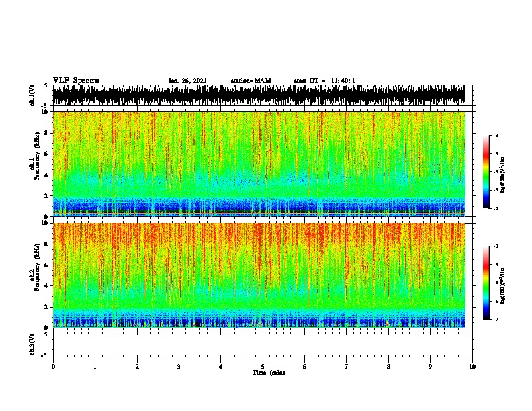Viewport: 532px width, 411px height.
Task: Click the "-7" label on ch.1 color bar
Action: [496, 208]
